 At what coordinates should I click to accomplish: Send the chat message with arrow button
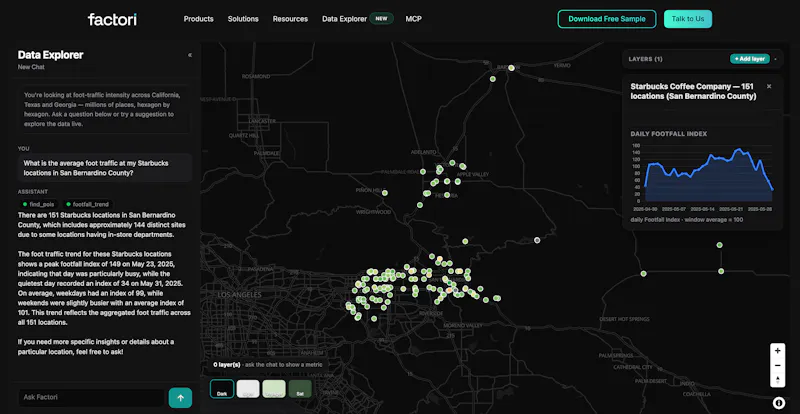coord(180,398)
